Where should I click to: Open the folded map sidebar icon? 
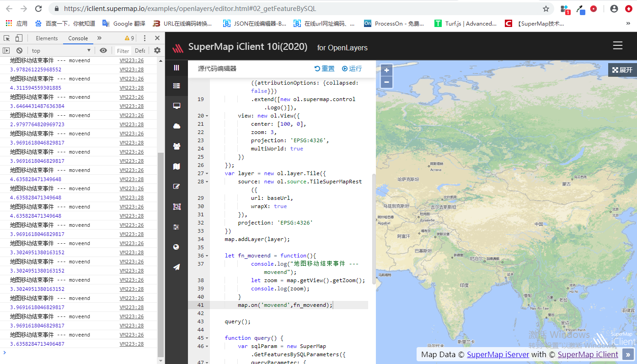click(x=177, y=166)
